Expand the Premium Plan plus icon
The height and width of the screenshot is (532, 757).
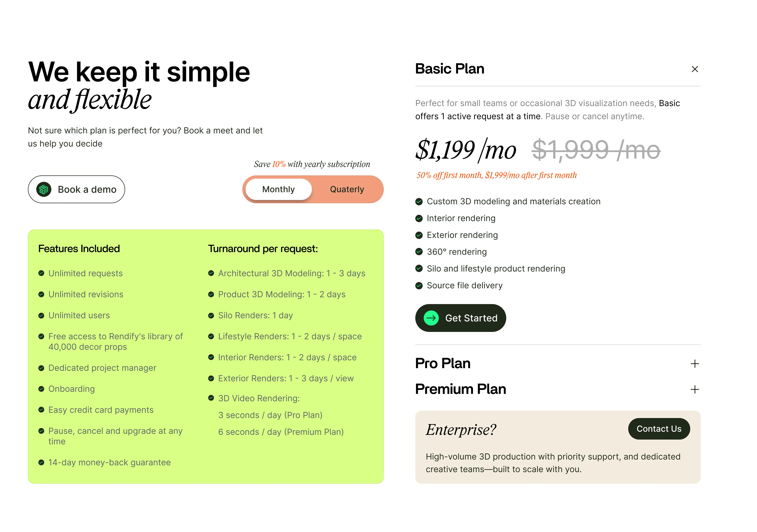point(695,389)
